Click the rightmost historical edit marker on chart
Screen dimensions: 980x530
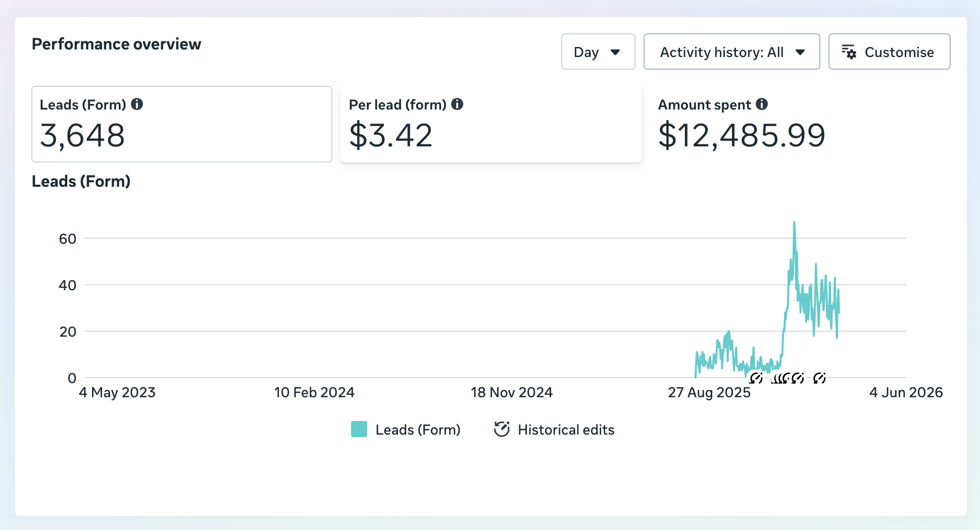819,378
